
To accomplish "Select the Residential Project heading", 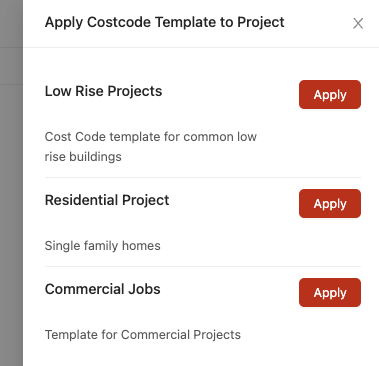I will pos(107,200).
